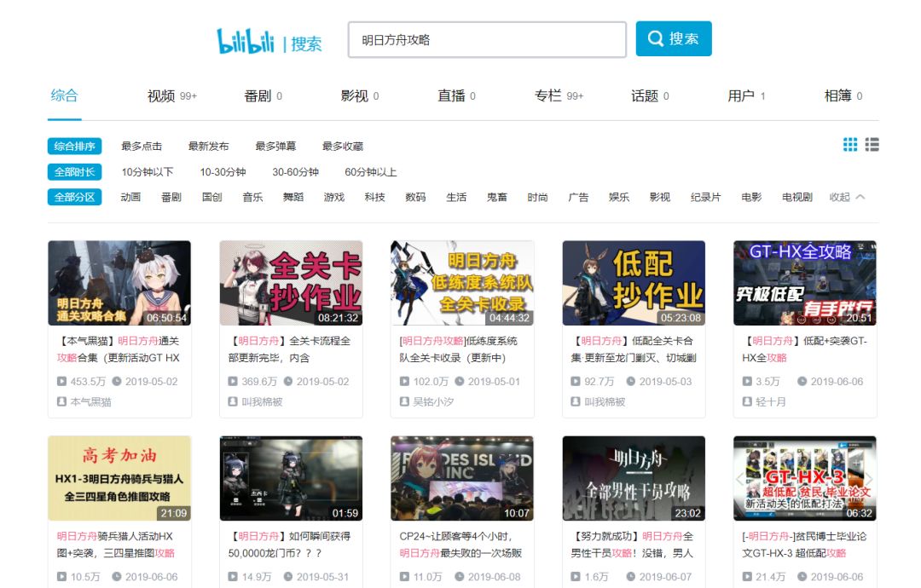
Task: Open the 视频 99+ tab
Action: tap(171, 95)
